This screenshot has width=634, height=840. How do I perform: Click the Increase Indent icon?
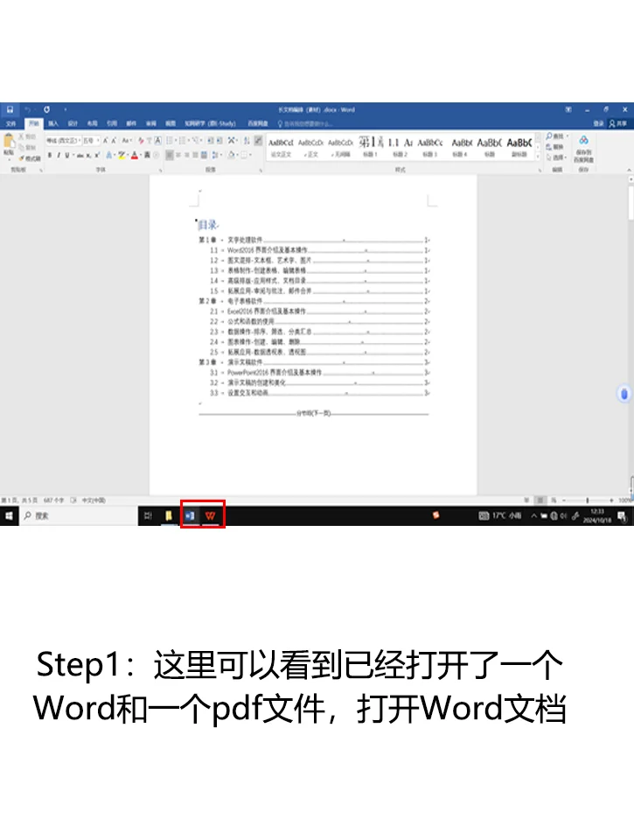click(x=219, y=140)
